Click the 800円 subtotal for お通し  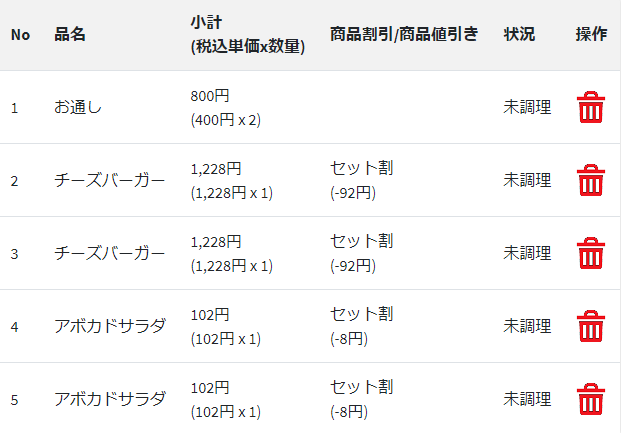click(210, 96)
